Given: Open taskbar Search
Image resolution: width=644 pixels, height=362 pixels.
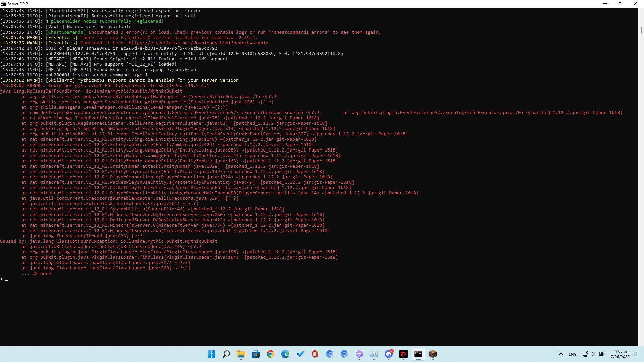Looking at the screenshot, I should coord(226,354).
